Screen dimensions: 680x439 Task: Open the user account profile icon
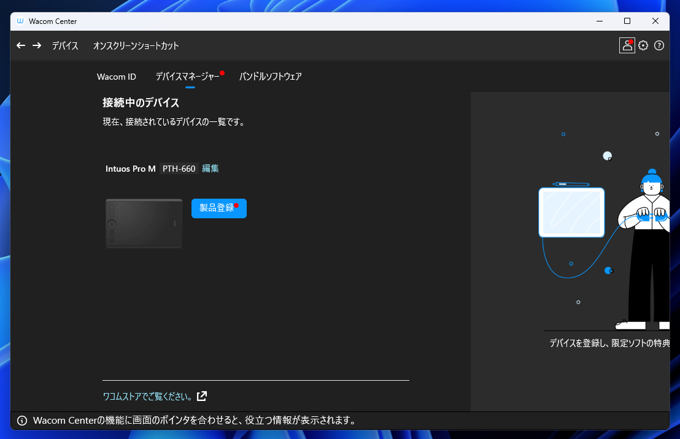(627, 46)
